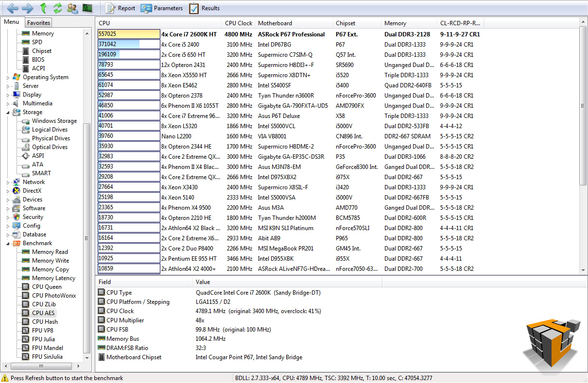Select FPU SinJulia benchmark
Image resolution: width=588 pixels, height=383 pixels.
point(47,357)
